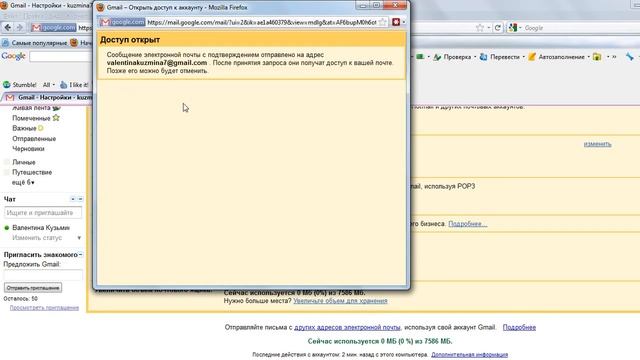Viewport: 640px width, 360px height.
Task: Click the email address valentinakuzmina7@gmail.com
Action: point(157,62)
